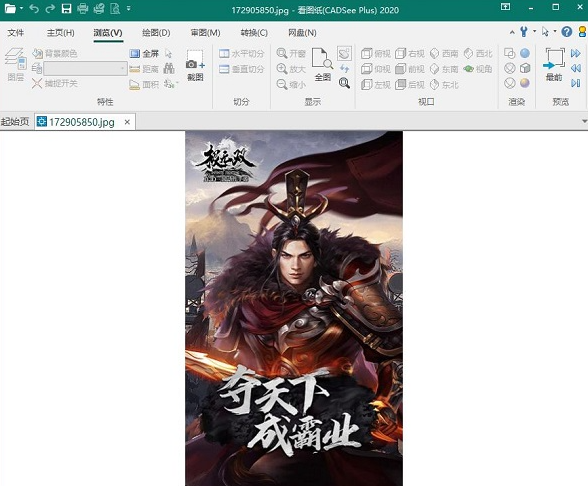Expand the quick access toolbar customize arrow
This screenshot has height=486, width=588.
point(129,8)
